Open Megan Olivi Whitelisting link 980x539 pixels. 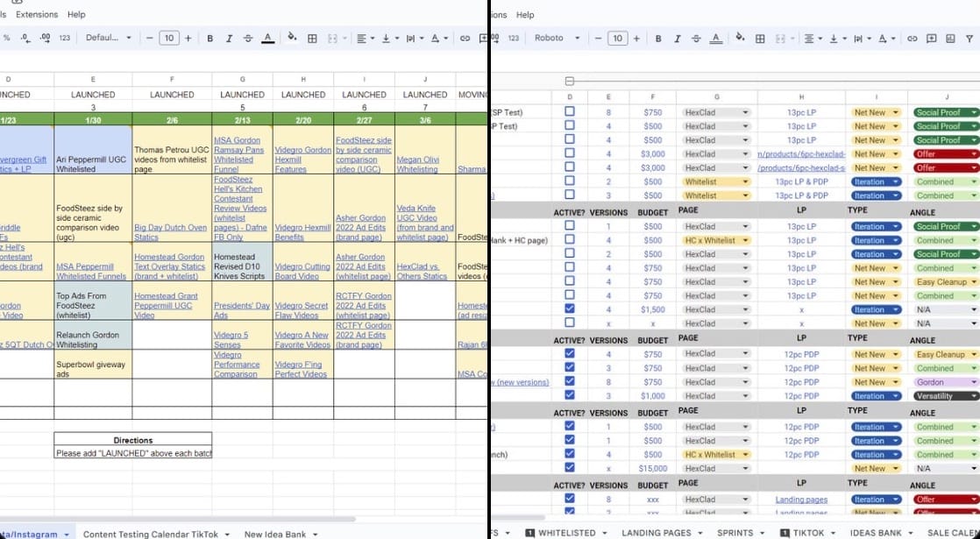pos(417,164)
